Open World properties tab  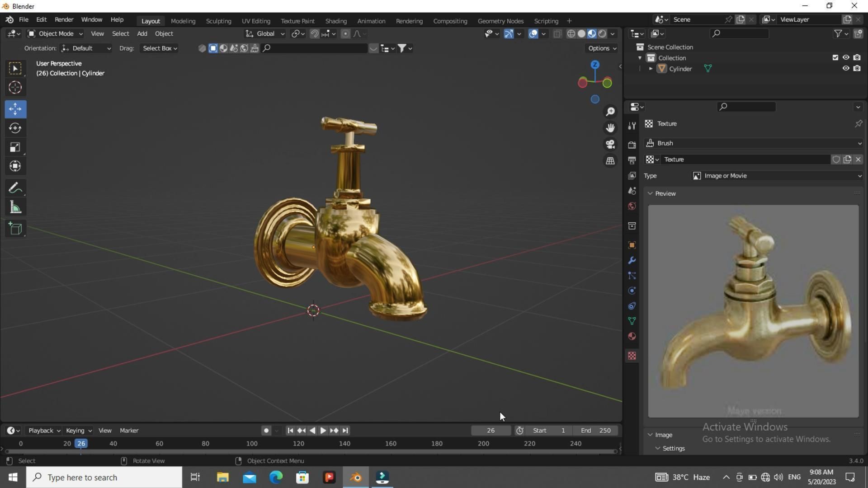pos(632,206)
